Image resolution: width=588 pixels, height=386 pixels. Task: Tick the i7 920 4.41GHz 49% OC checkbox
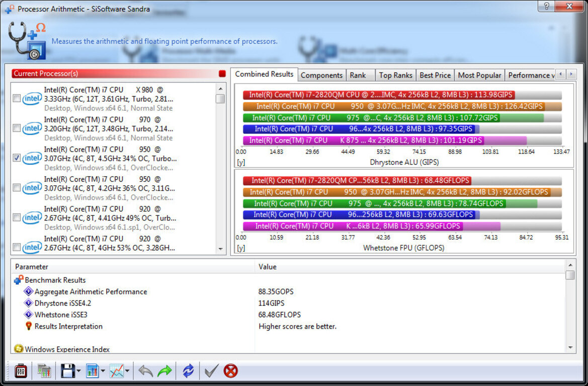(x=17, y=217)
